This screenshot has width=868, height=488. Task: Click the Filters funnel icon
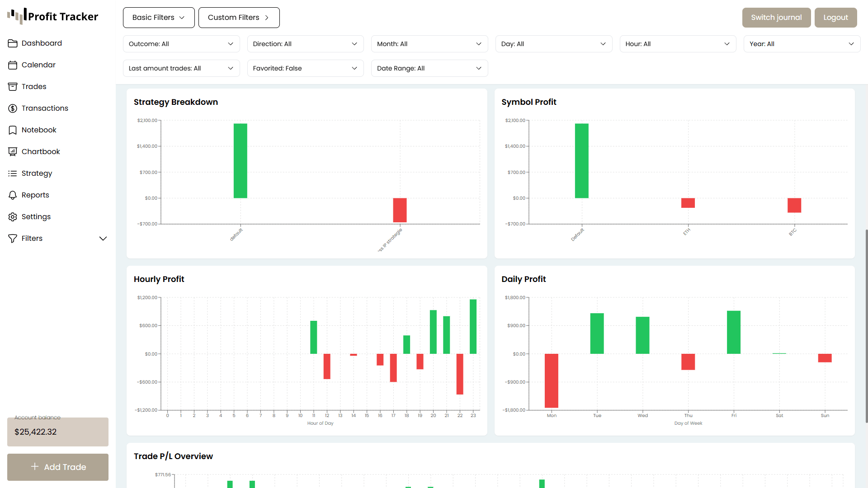pyautogui.click(x=13, y=238)
